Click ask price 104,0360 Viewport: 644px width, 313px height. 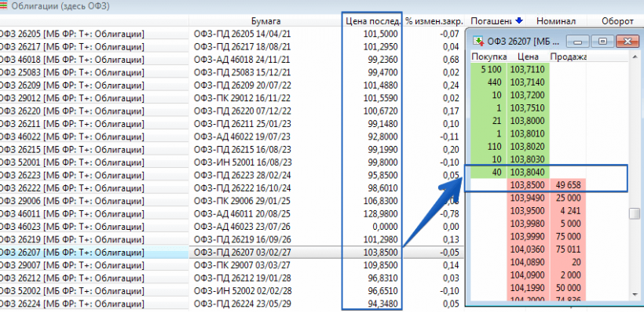coord(527,249)
